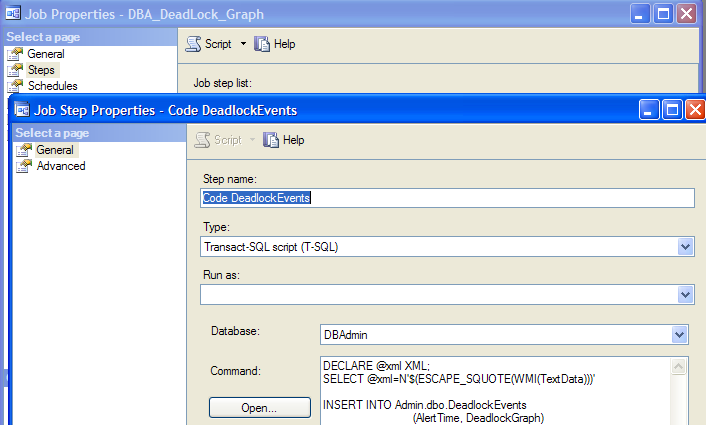
Task: Minimize the Job Properties window
Action: coord(641,14)
